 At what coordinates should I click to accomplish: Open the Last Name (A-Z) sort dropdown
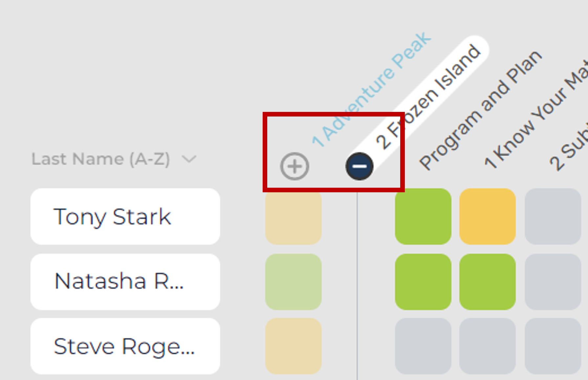click(x=102, y=159)
